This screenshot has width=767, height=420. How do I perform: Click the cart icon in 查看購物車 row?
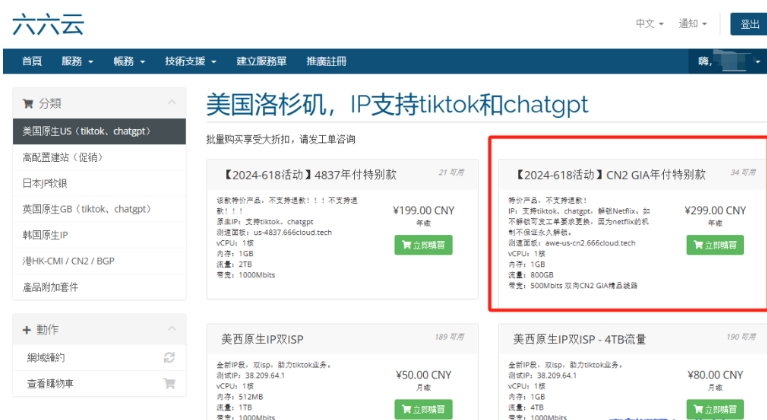tap(169, 383)
